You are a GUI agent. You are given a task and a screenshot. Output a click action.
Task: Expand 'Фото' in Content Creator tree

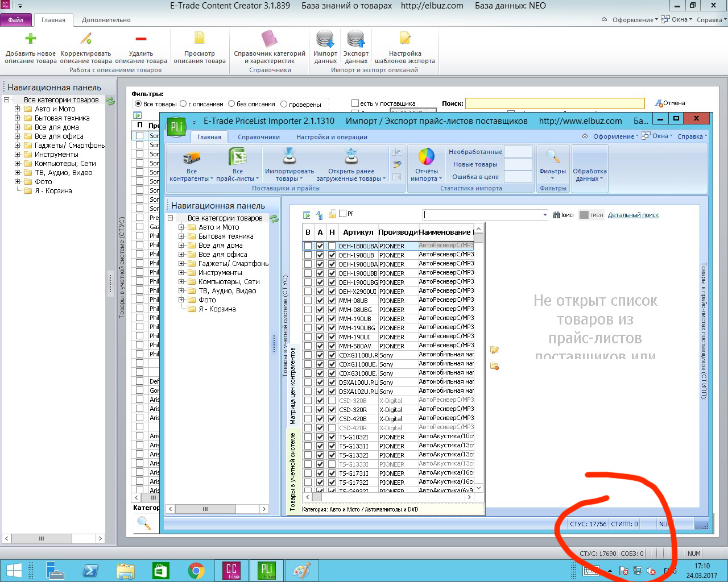(x=17, y=182)
